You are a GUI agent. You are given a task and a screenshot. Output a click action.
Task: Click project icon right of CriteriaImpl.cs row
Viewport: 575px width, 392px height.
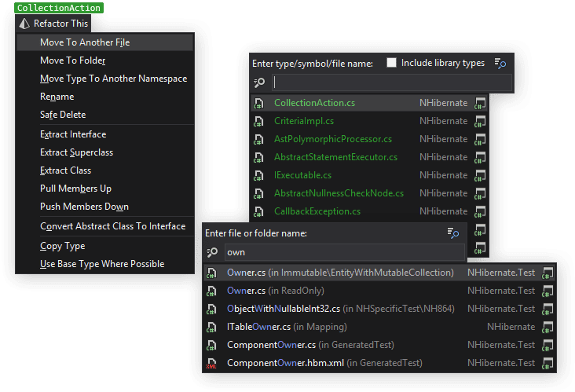(x=480, y=122)
